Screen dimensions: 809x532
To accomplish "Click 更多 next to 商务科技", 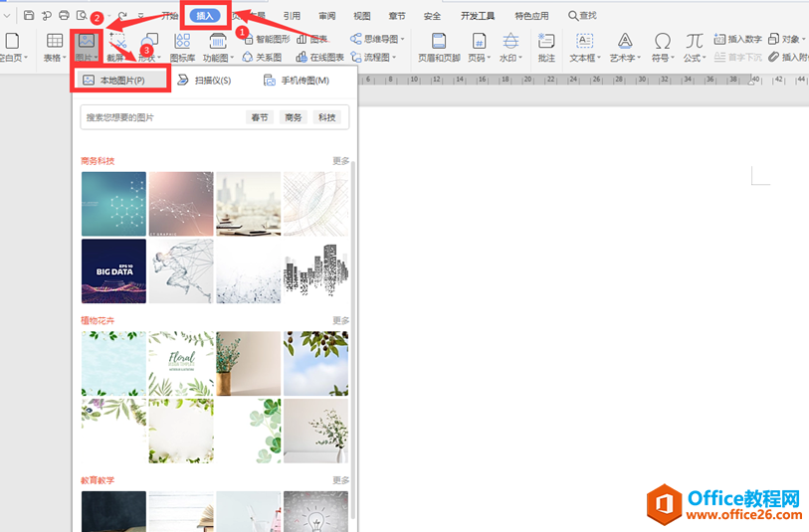I will click(340, 160).
